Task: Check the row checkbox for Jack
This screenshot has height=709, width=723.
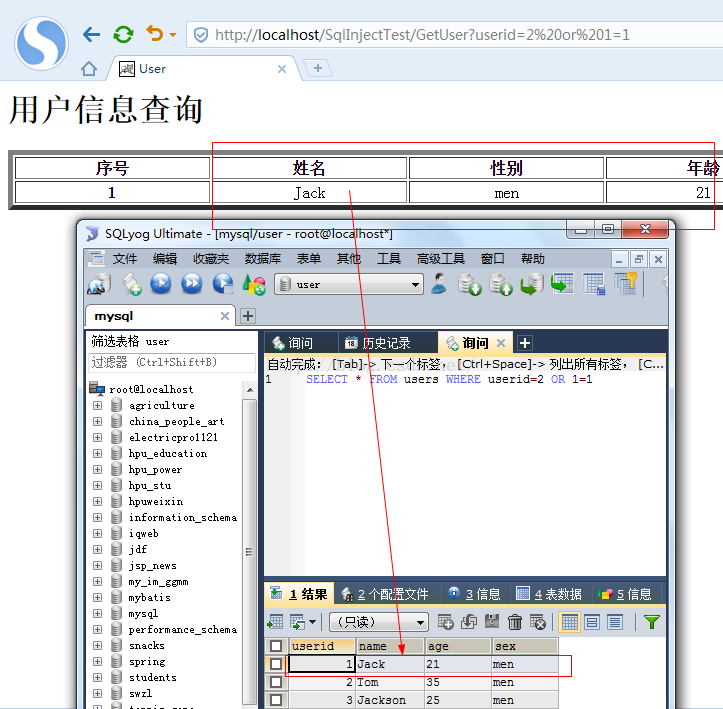Action: (276, 664)
